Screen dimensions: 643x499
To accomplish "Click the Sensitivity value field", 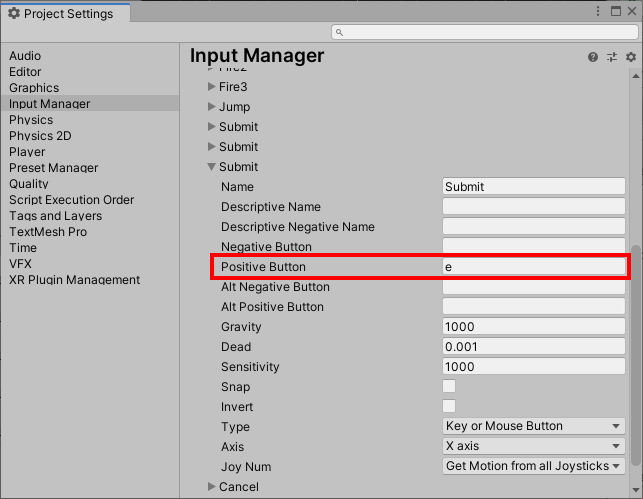I will pyautogui.click(x=534, y=366).
